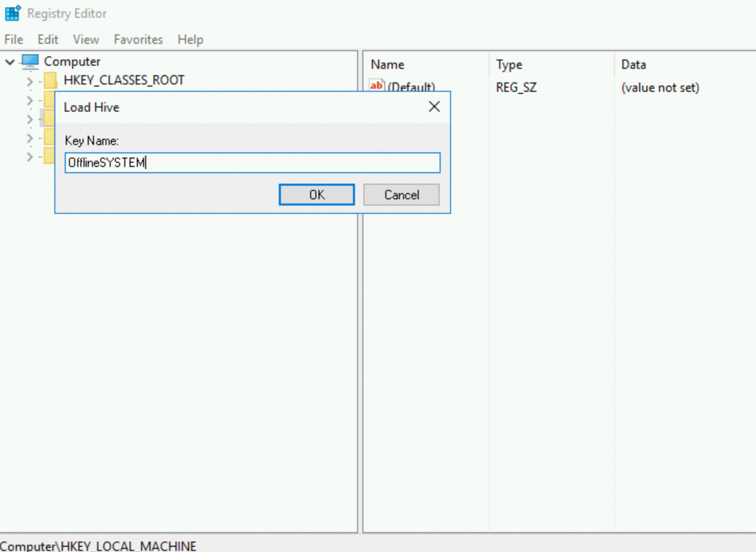Collapse the Computer tree node
The width and height of the screenshot is (756, 552).
click(x=10, y=62)
